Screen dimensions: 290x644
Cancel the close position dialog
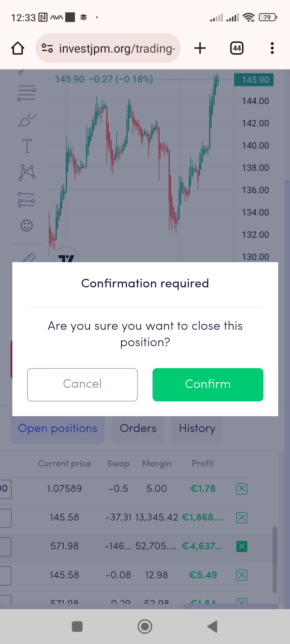point(82,385)
